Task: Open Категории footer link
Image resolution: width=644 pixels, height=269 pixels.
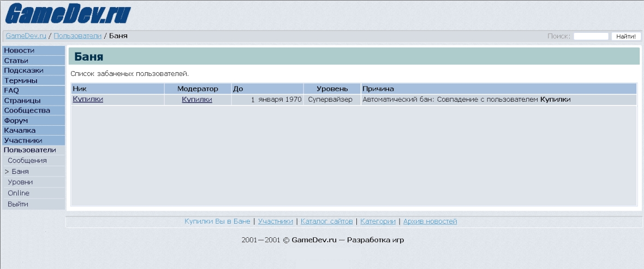Action: pyautogui.click(x=378, y=221)
